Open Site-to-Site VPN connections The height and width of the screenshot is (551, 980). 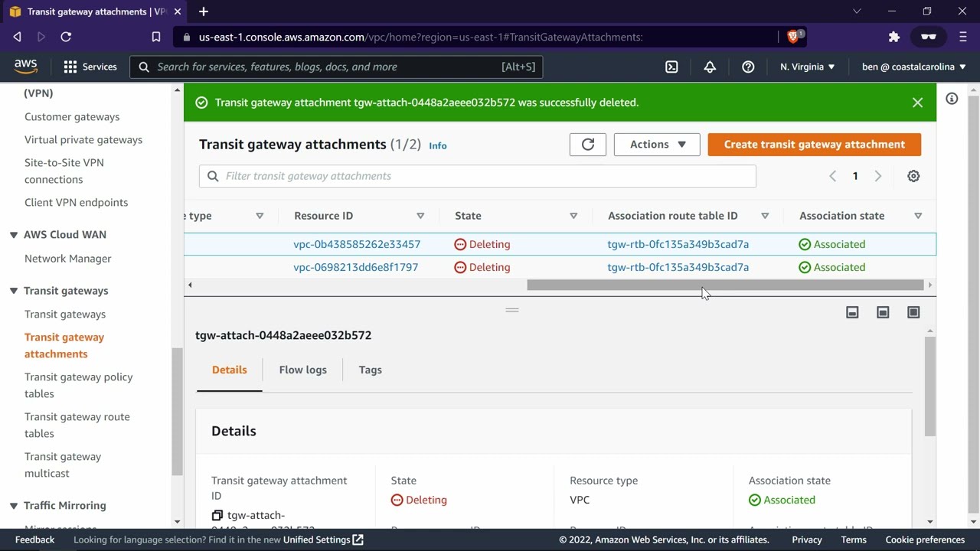(x=64, y=171)
